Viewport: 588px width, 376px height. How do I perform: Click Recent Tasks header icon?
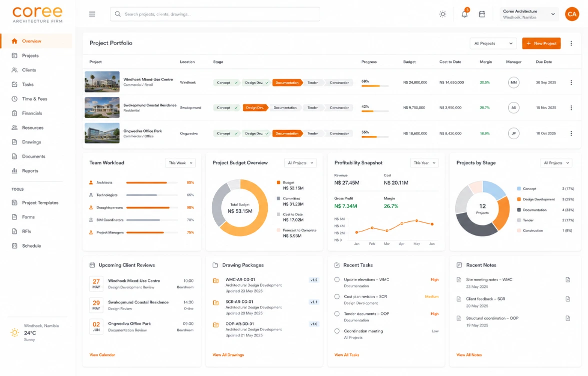click(x=337, y=265)
